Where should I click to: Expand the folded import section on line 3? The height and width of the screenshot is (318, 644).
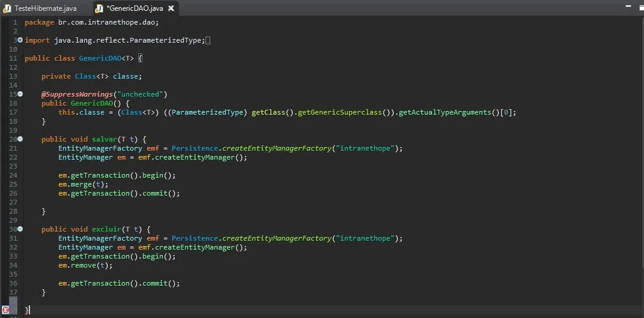(20, 40)
